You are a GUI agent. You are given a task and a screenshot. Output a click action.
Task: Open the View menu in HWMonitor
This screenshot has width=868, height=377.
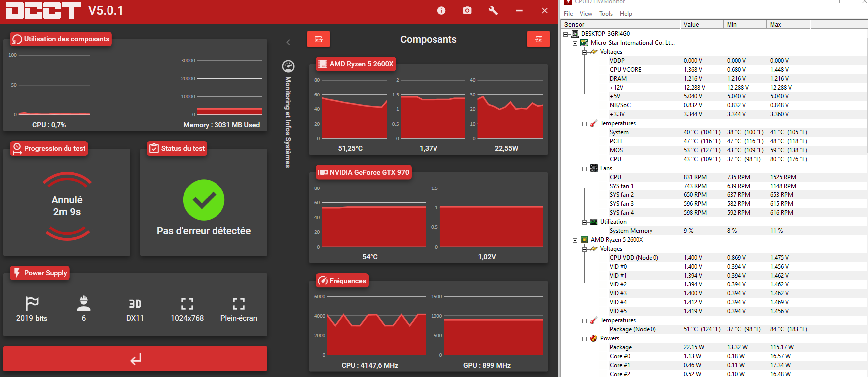[586, 14]
